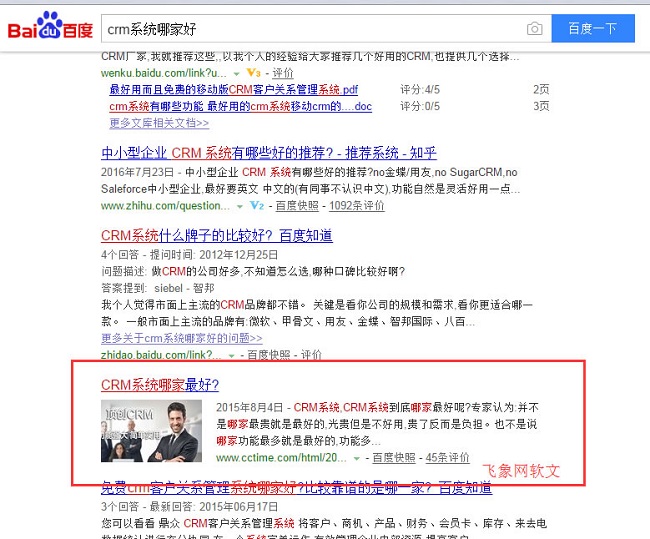Click the 顶创CRM businessman thumbnail
This screenshot has height=539, width=650.
coord(151,431)
